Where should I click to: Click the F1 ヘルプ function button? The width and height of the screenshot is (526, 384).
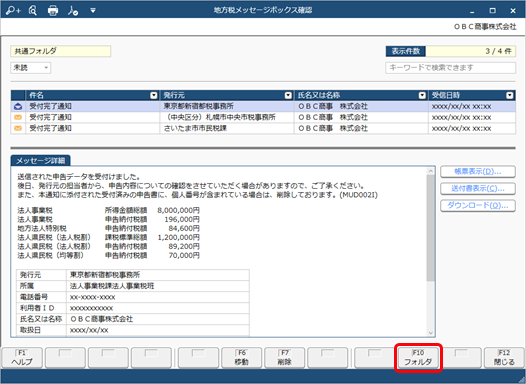(22, 358)
